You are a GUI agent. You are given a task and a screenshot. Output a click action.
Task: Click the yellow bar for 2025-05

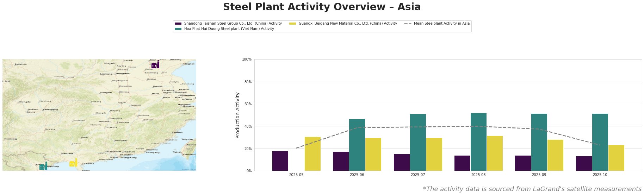(312, 154)
